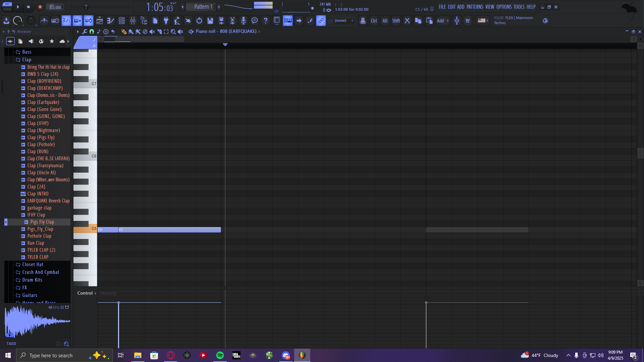
Task: Click the record button
Action: click(40, 7)
